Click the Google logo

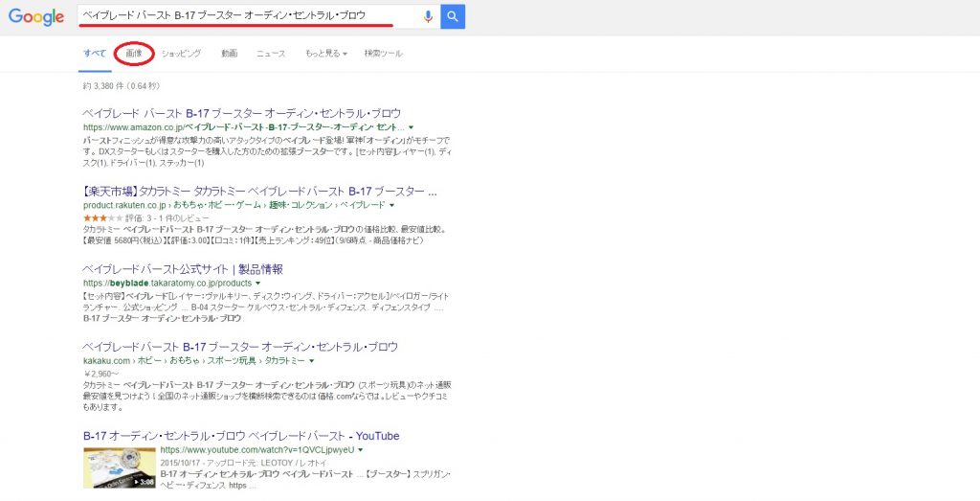tap(36, 17)
